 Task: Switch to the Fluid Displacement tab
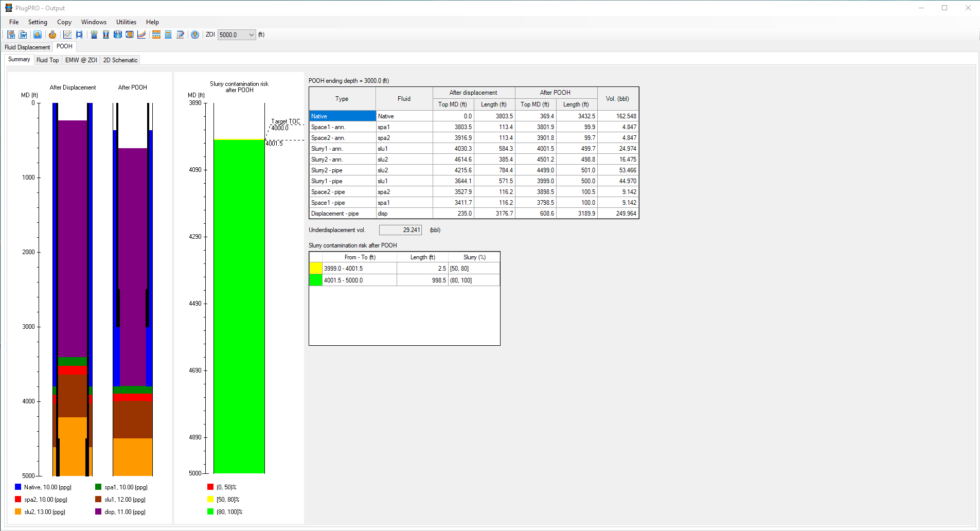pyautogui.click(x=27, y=47)
